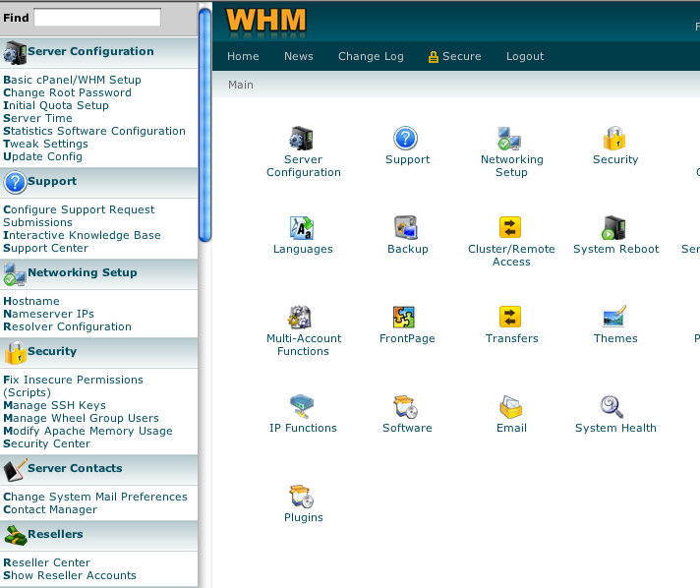Click the Server Contacts sidebar icon
Image resolution: width=700 pixels, height=588 pixels.
point(15,470)
